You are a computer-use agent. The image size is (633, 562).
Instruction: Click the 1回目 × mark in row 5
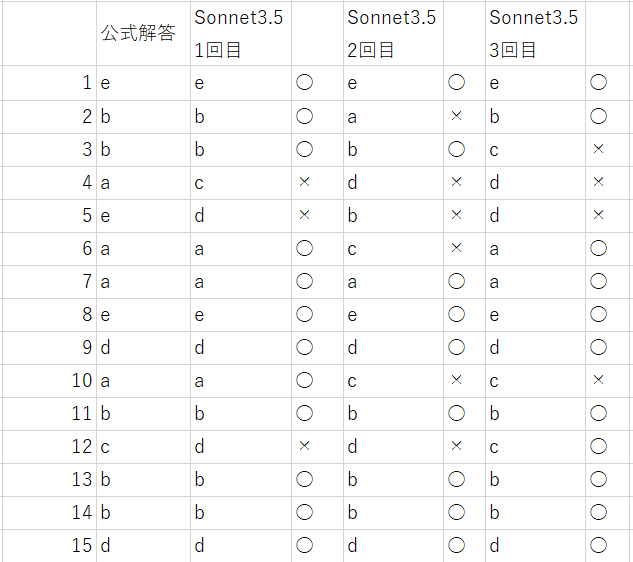(305, 215)
